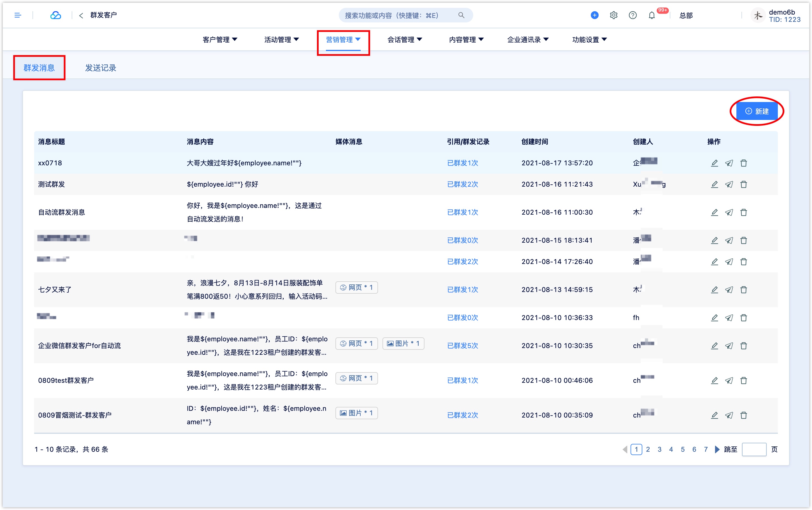Click the 1 - 10 条记录,共 66 条 text
This screenshot has width=812, height=510.
(71, 449)
